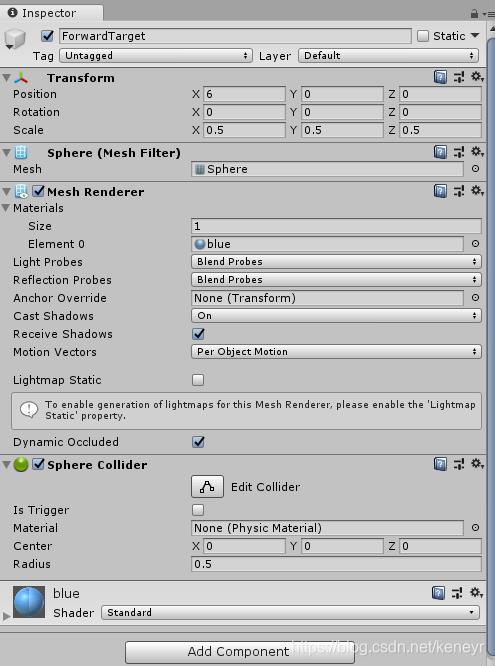The image size is (495, 666).
Task: Click the Mesh object picker circle
Action: [x=475, y=169]
